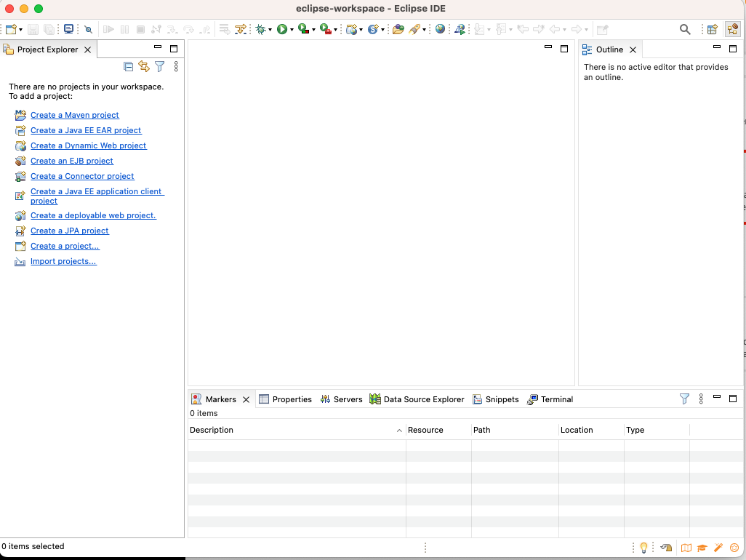The image size is (746, 560).
Task: Click the New Servlet toolbar icon
Action: tap(373, 30)
